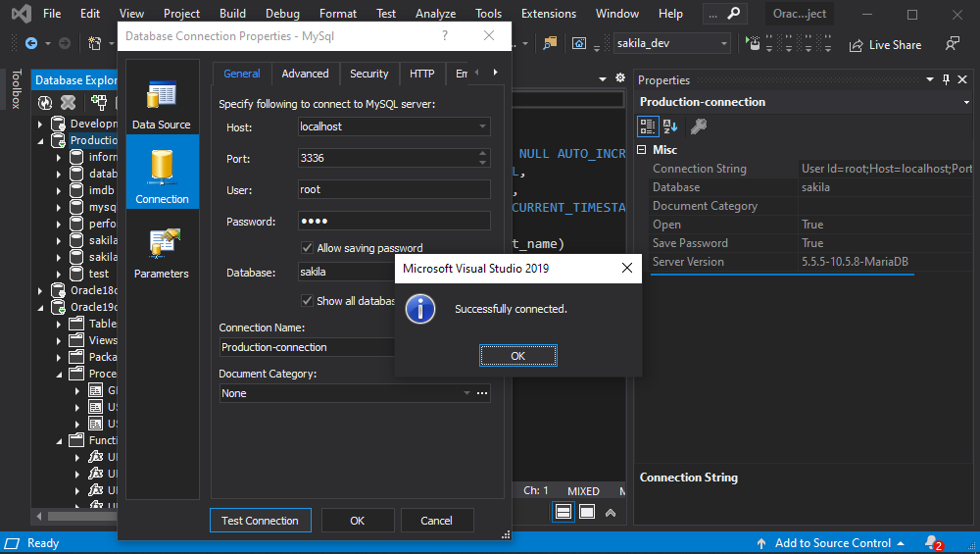Click into the Password field

(x=394, y=221)
